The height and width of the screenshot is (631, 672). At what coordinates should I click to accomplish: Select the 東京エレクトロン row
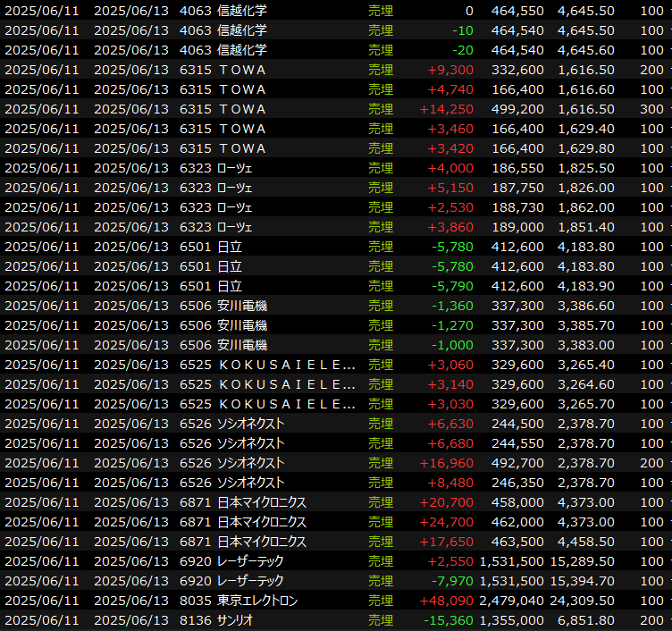pos(257,601)
